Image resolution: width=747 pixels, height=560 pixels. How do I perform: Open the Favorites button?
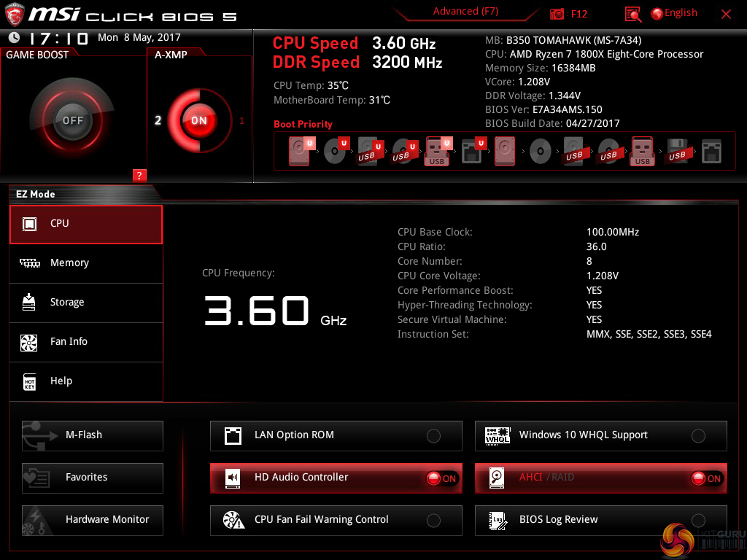click(93, 478)
